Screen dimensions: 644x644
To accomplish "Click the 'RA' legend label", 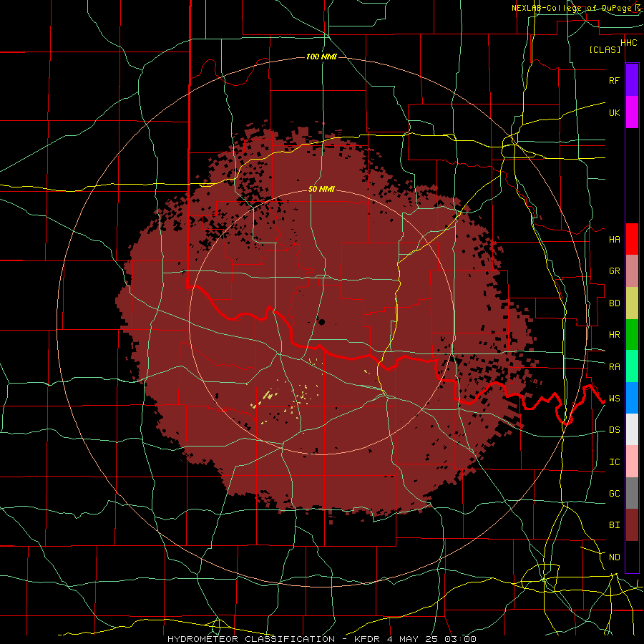I will (x=614, y=367).
